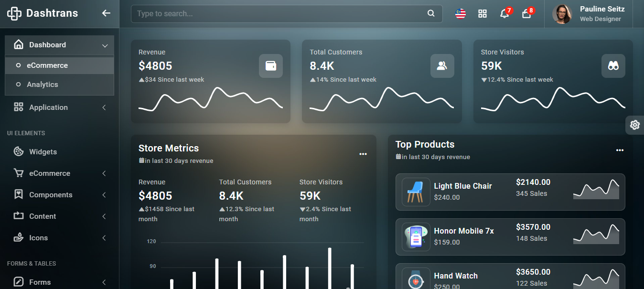
Task: Click the Dashtrans logo link
Action: 43,13
